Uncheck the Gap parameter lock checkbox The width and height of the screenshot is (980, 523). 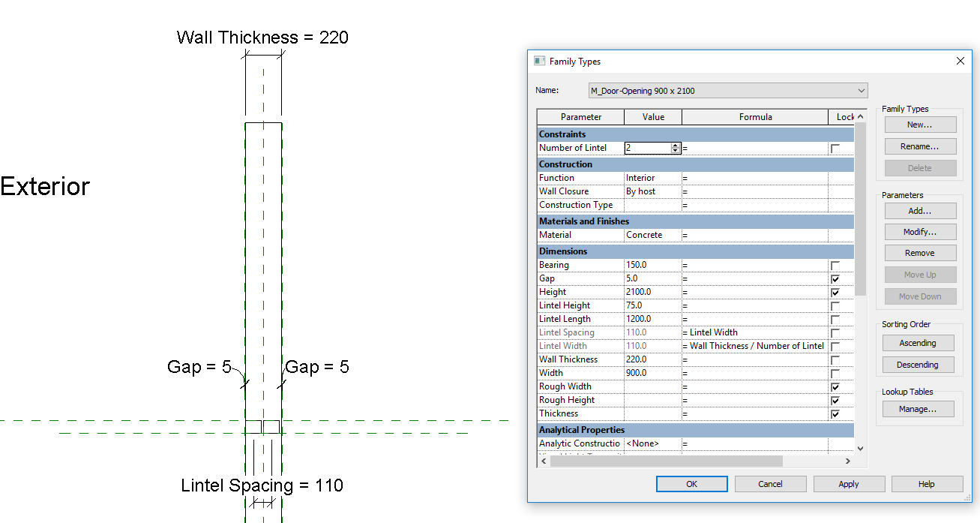click(x=835, y=279)
